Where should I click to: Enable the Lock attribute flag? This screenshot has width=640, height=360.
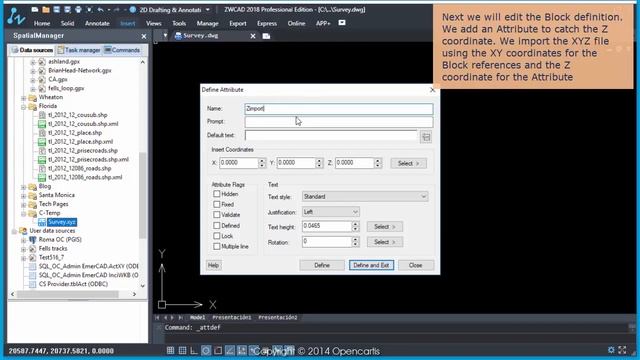point(217,236)
